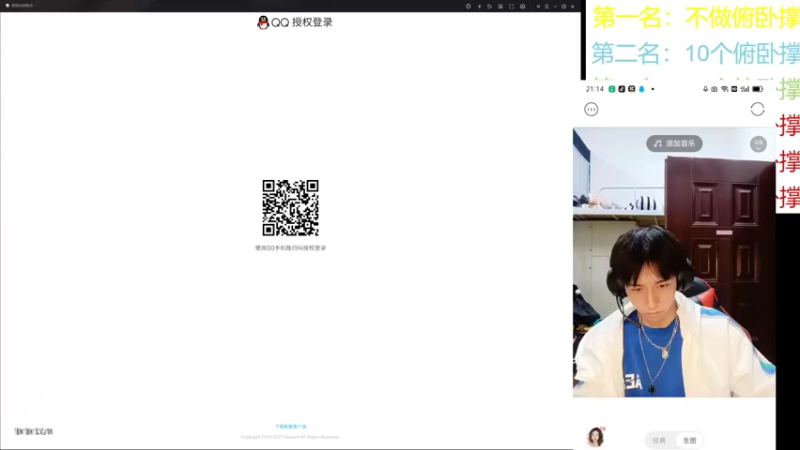Viewport: 800px width, 450px height.
Task: Click the square screenshot icon in title bar
Action: pos(501,7)
